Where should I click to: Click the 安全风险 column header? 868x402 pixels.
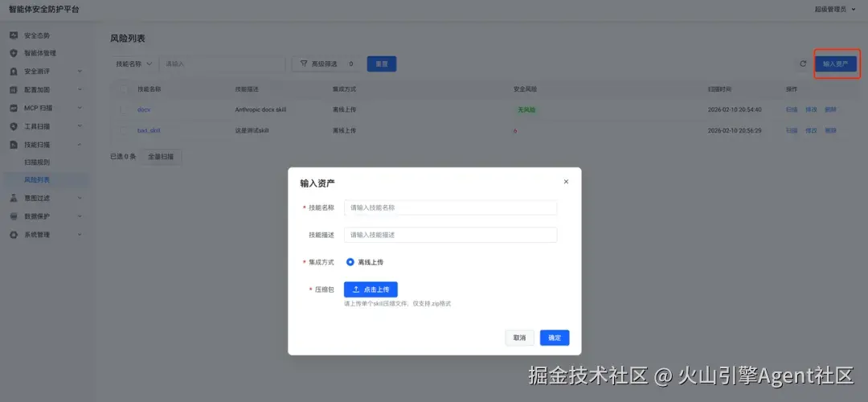click(x=526, y=88)
